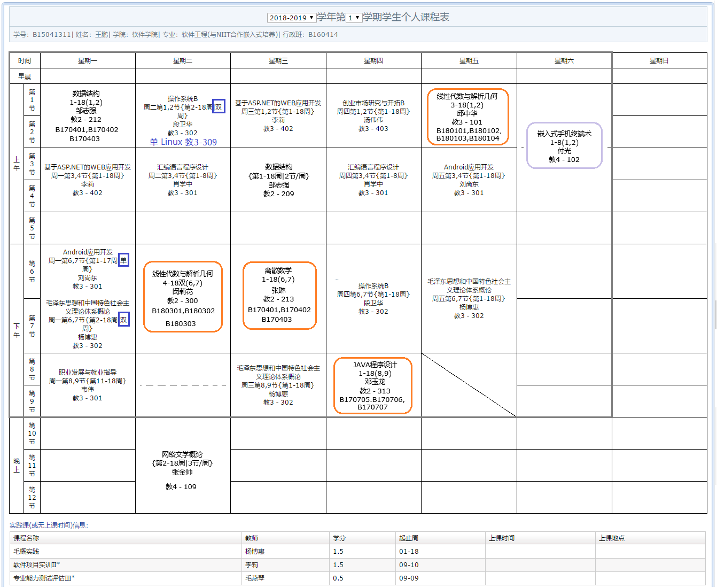Click the 第12节 row label
Viewport: 717px width, 588px height.
(32, 498)
